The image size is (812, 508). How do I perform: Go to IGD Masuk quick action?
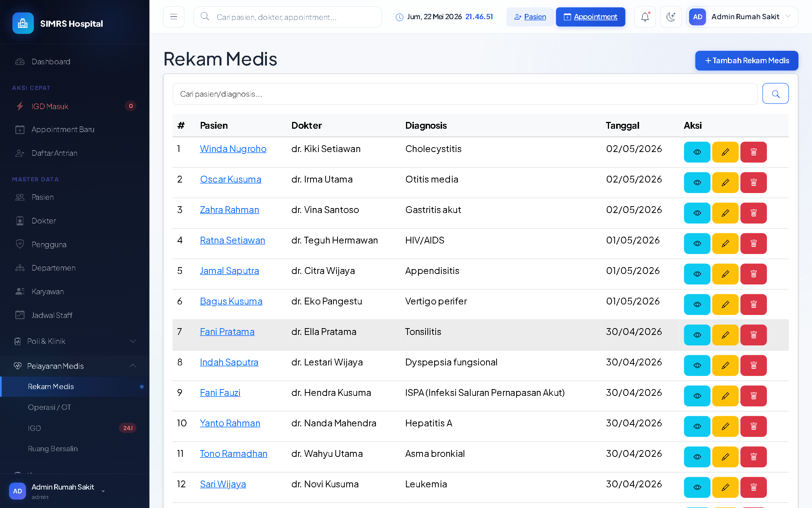[75, 106]
